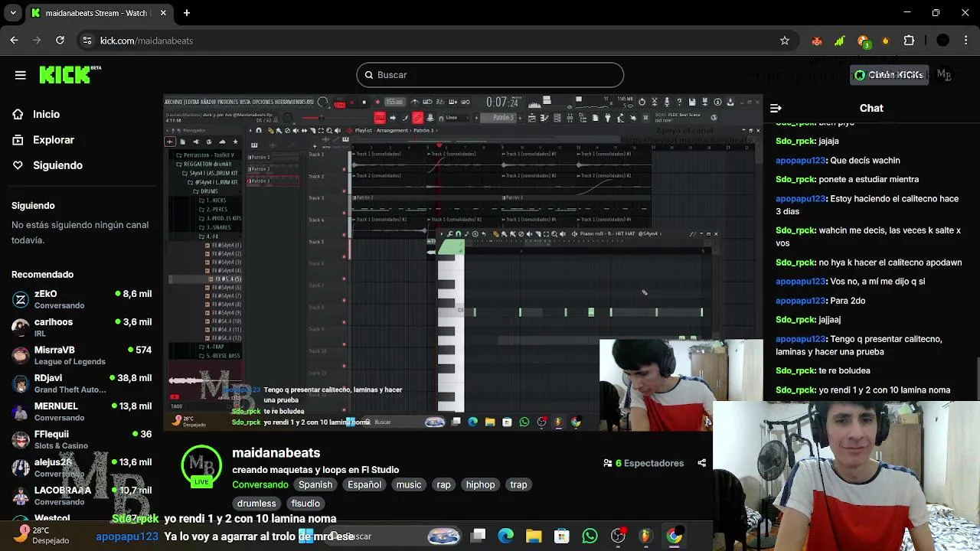Click the 6 Espectadores viewer count
Screen dimensions: 980x551
point(644,463)
